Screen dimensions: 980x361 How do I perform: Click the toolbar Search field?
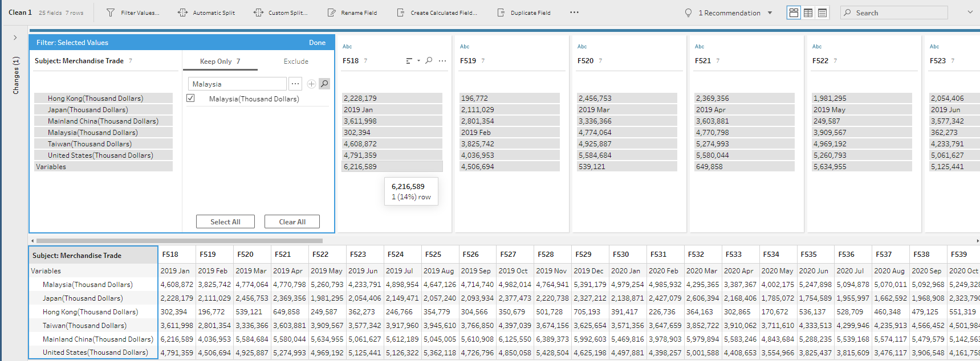894,13
